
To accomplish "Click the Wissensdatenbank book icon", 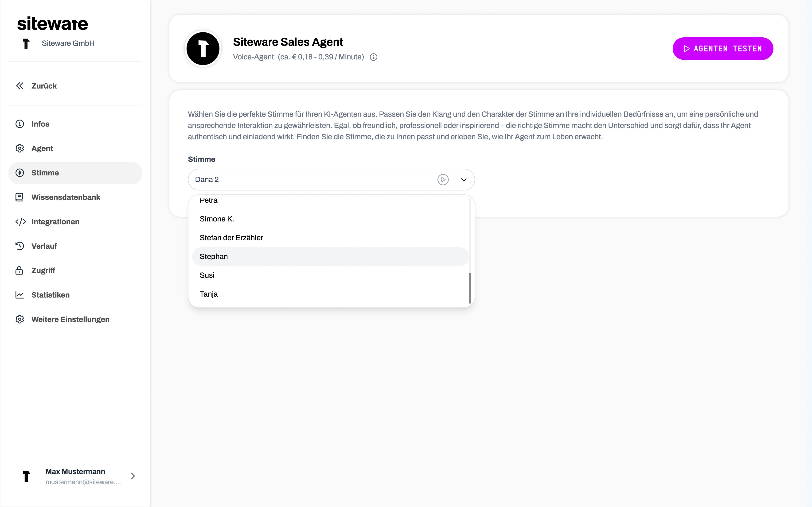I will pos(20,197).
